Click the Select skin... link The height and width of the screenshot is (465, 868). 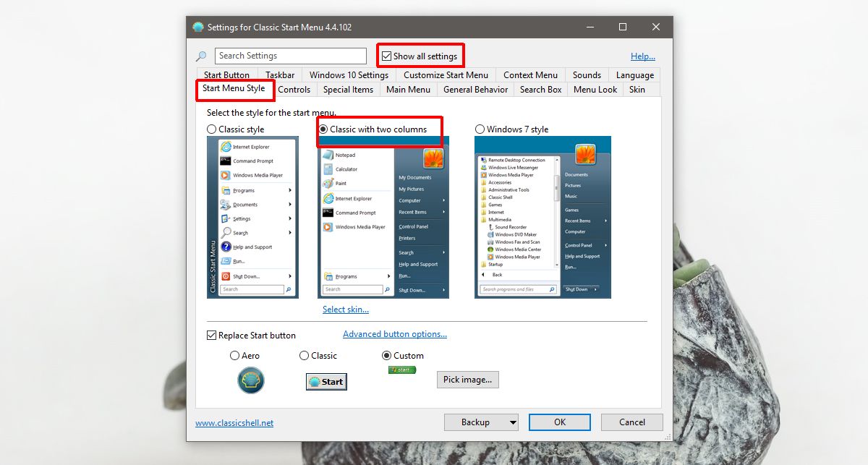(x=346, y=310)
